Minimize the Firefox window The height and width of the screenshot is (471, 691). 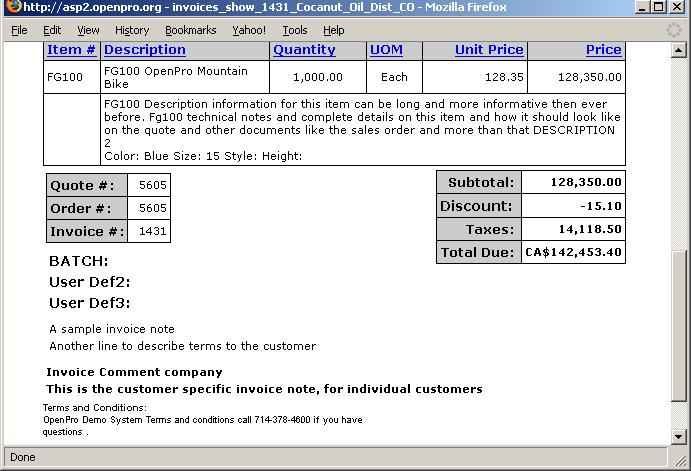641,8
